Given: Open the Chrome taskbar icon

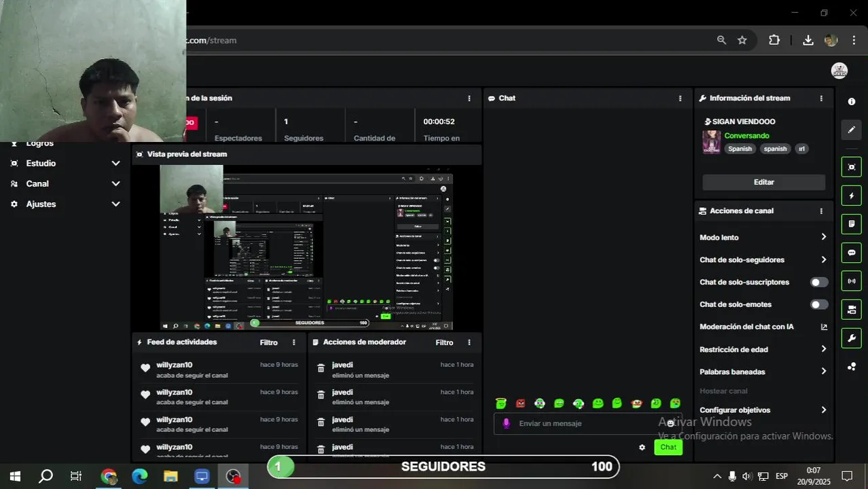Looking at the screenshot, I should click(109, 476).
